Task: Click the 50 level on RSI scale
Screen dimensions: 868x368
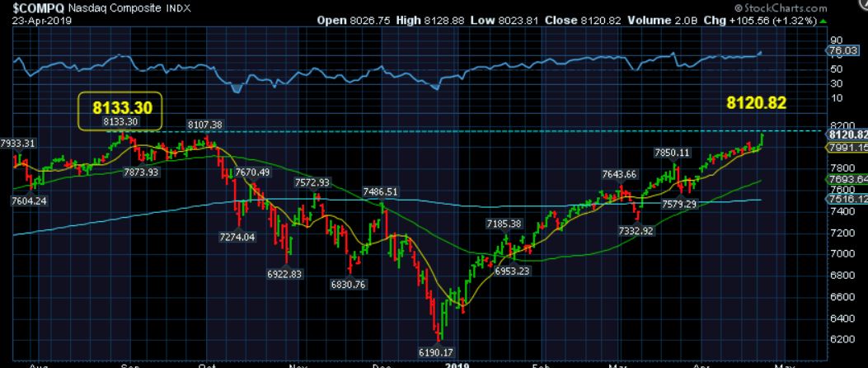Action: coord(837,69)
